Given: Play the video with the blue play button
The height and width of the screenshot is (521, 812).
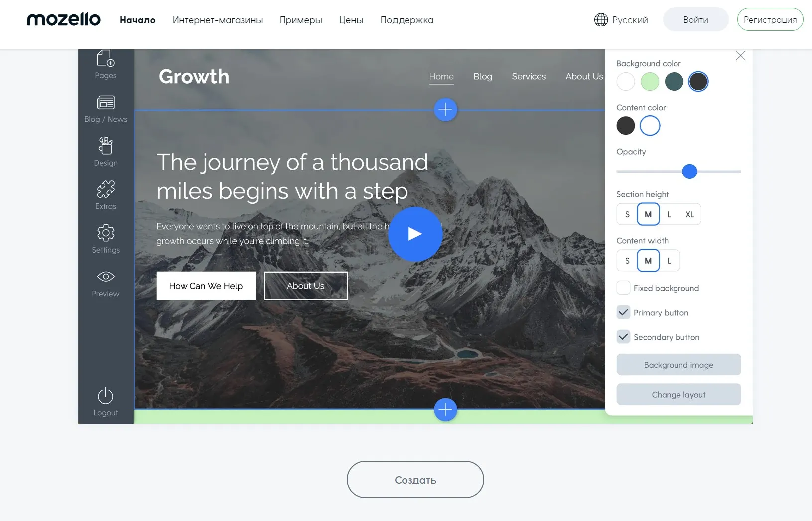Looking at the screenshot, I should [415, 234].
